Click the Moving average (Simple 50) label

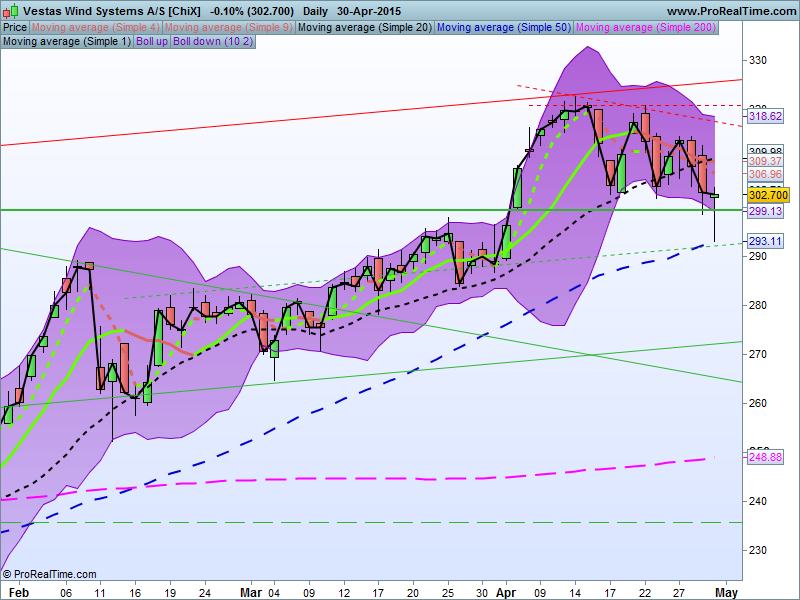(504, 28)
